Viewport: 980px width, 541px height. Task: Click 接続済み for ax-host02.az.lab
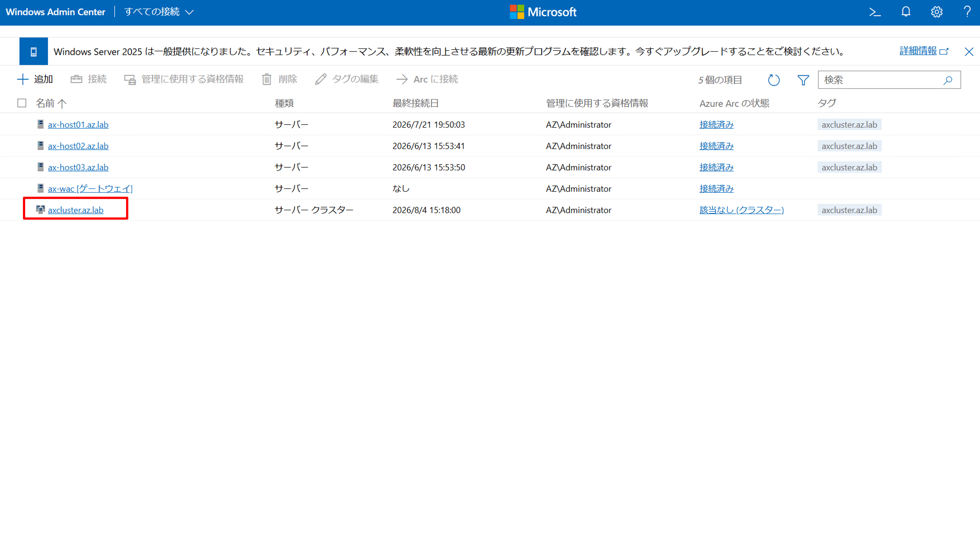pos(716,146)
